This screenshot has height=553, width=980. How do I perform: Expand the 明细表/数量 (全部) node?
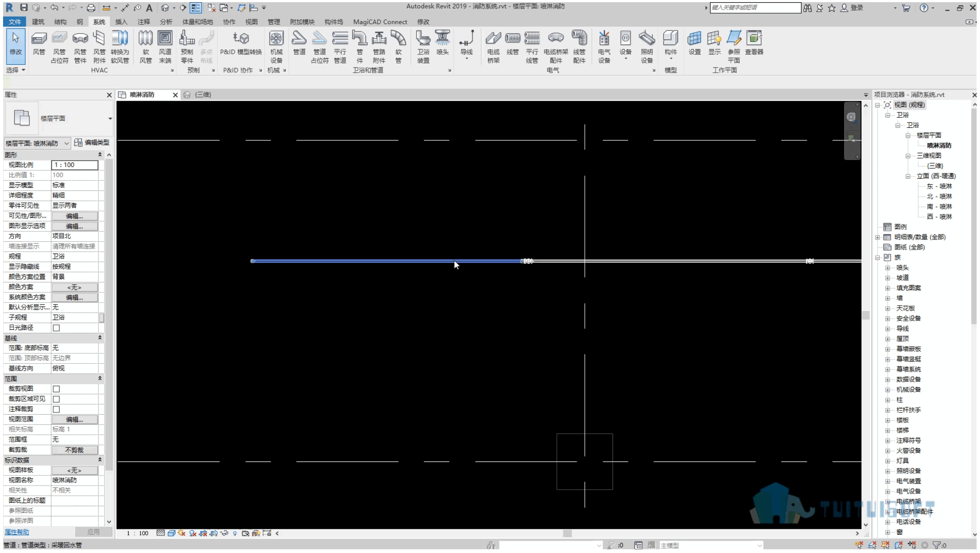click(x=877, y=237)
